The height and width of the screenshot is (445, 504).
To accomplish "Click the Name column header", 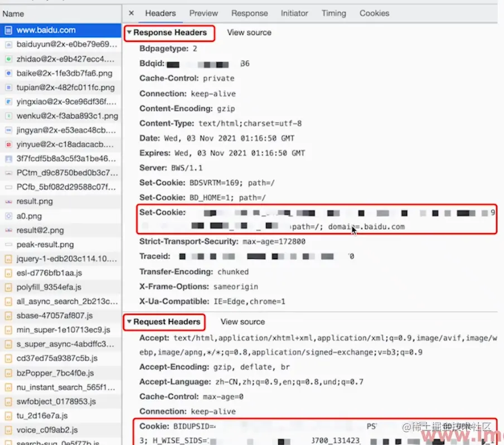I will pyautogui.click(x=61, y=14).
